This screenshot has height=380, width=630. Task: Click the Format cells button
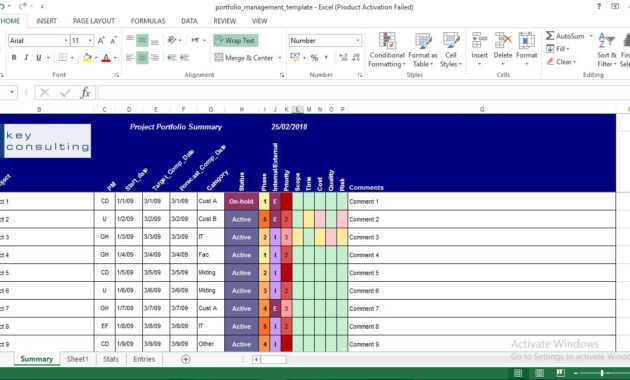(x=526, y=49)
